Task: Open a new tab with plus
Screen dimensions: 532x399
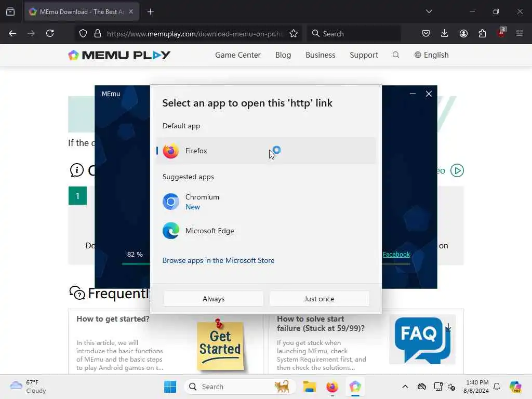Action: coord(151,12)
